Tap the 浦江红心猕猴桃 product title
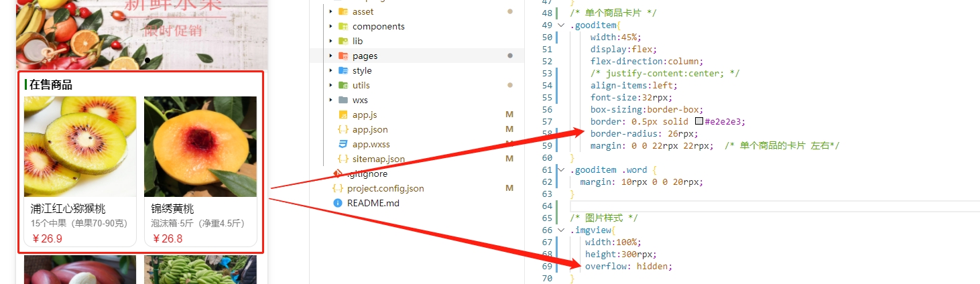Screen dimensions: 980x284 tap(68, 209)
